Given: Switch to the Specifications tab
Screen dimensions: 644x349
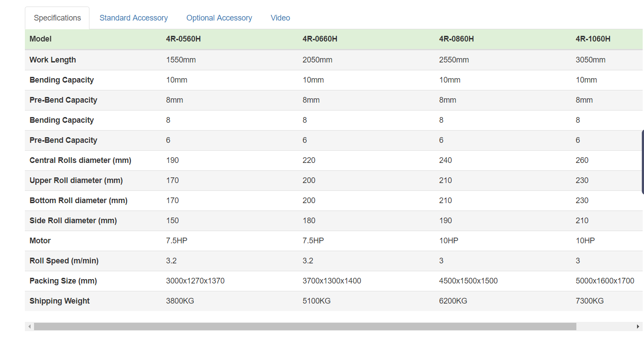Looking at the screenshot, I should pyautogui.click(x=57, y=18).
